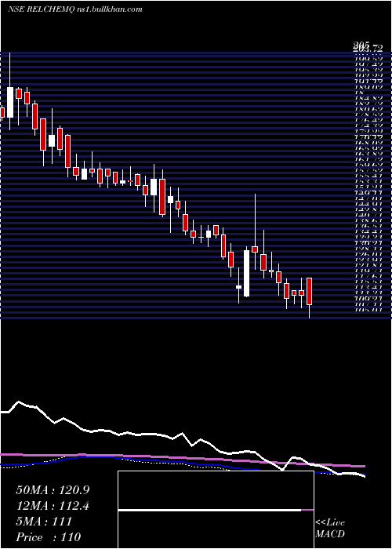This screenshot has height=549, width=392.
Task: Click inside the MACD indicator box
Action: point(216,510)
